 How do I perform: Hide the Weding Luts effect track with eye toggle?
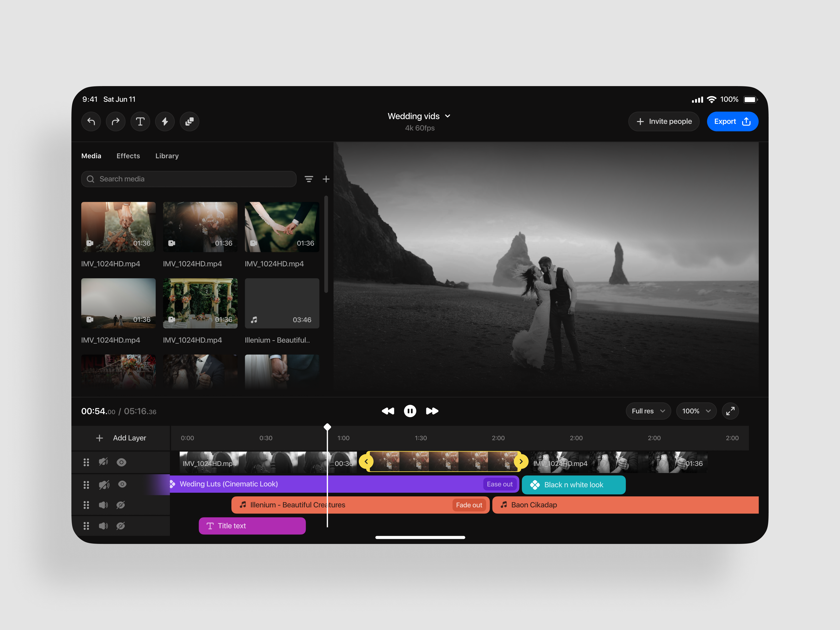coord(122,484)
